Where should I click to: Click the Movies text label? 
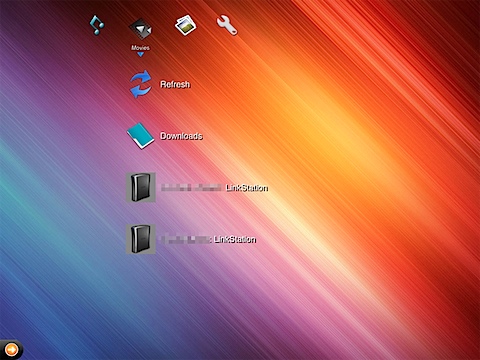point(140,48)
